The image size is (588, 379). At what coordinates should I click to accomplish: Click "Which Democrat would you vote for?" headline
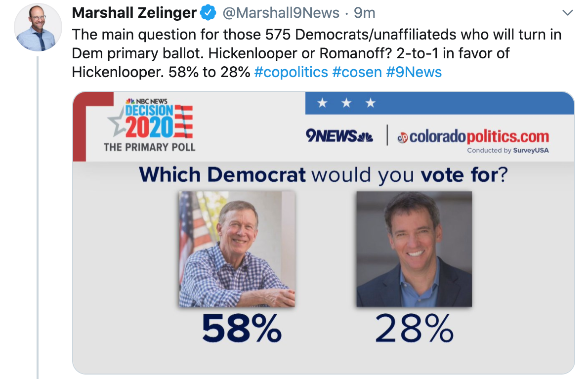[x=323, y=174]
